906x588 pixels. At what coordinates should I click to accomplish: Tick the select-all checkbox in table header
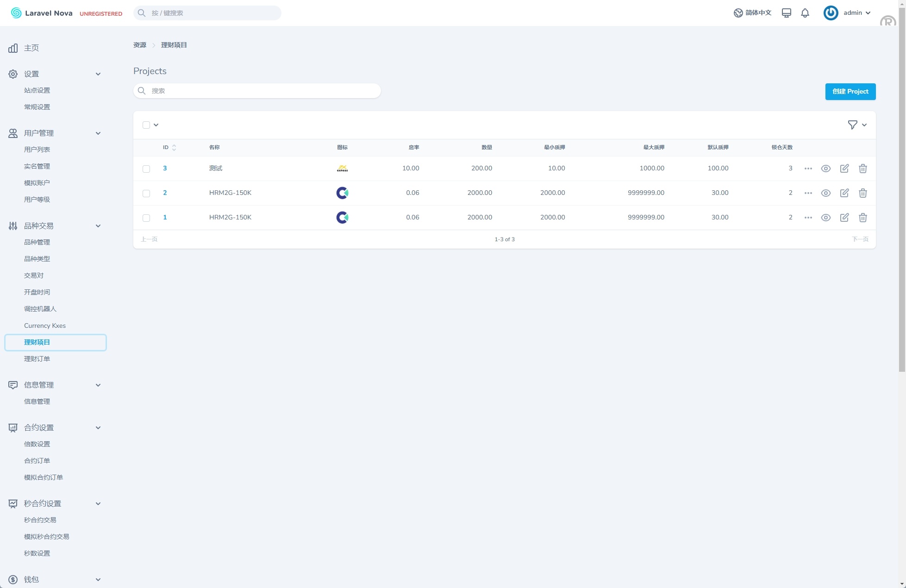tap(146, 125)
